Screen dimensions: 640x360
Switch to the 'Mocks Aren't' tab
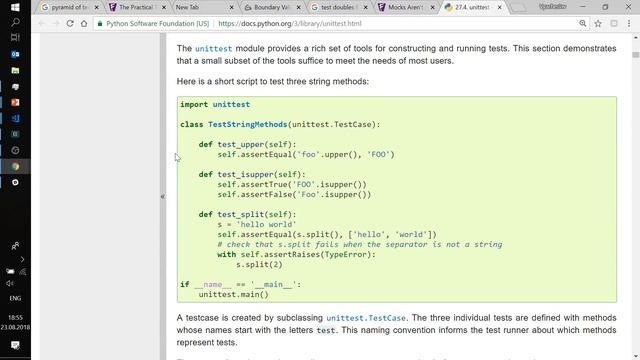click(x=405, y=7)
